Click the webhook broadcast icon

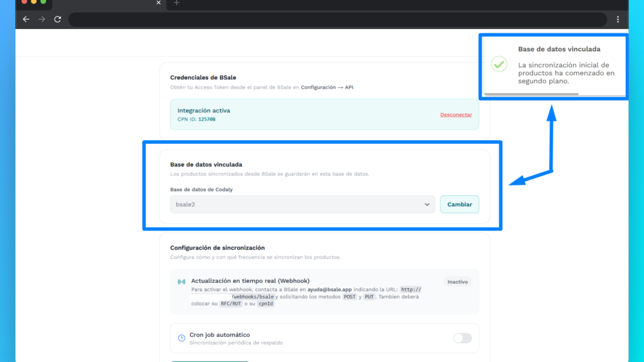click(x=182, y=282)
